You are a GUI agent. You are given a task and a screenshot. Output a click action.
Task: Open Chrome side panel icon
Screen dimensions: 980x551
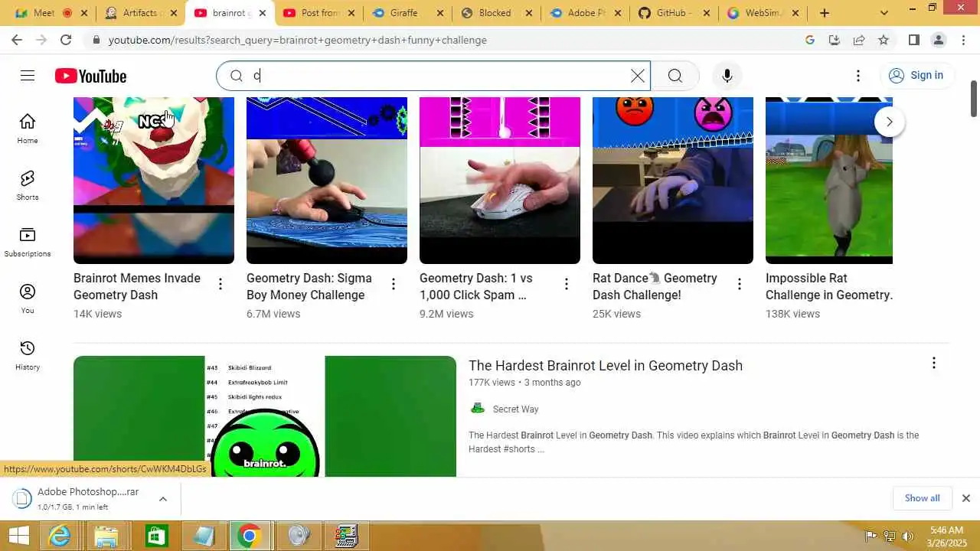coord(913,40)
